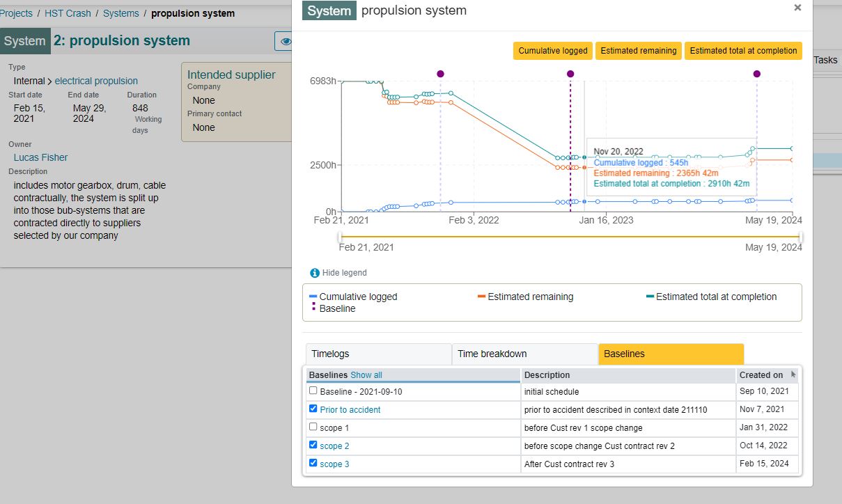Click the sort arrow in Created on column
Image resolution: width=842 pixels, height=504 pixels.
793,375
